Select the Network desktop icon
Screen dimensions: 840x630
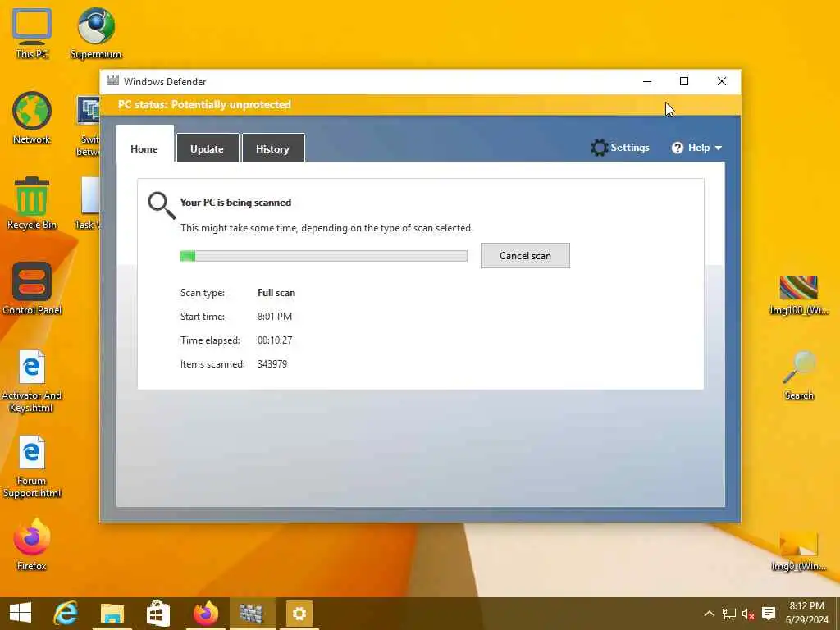(x=32, y=118)
